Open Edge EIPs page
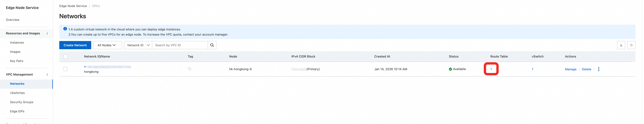The image size is (644, 124). [x=17, y=111]
